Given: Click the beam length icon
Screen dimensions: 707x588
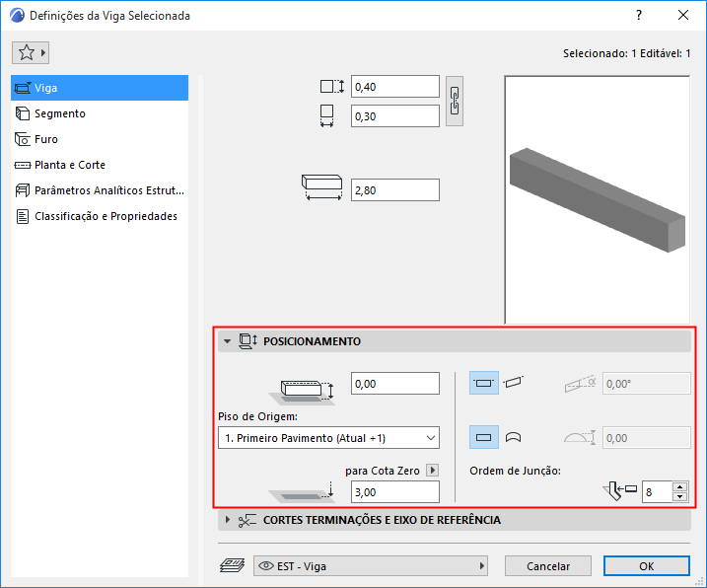Looking at the screenshot, I should click(321, 187).
